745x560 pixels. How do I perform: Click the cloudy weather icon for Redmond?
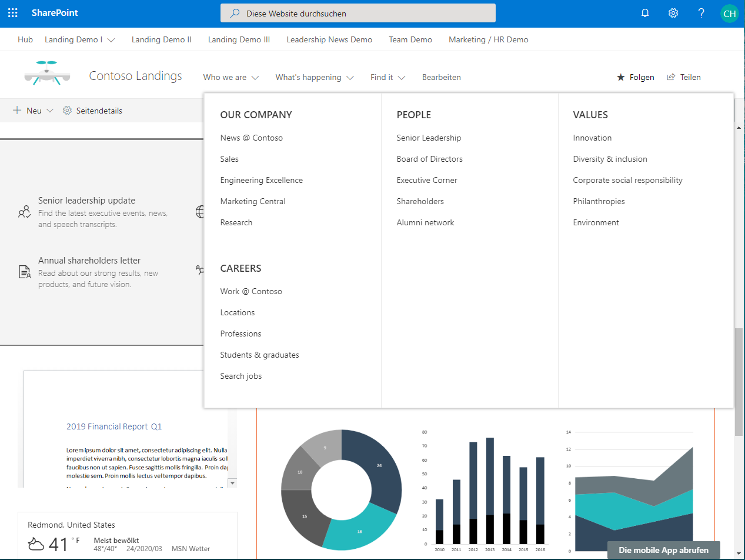[36, 544]
